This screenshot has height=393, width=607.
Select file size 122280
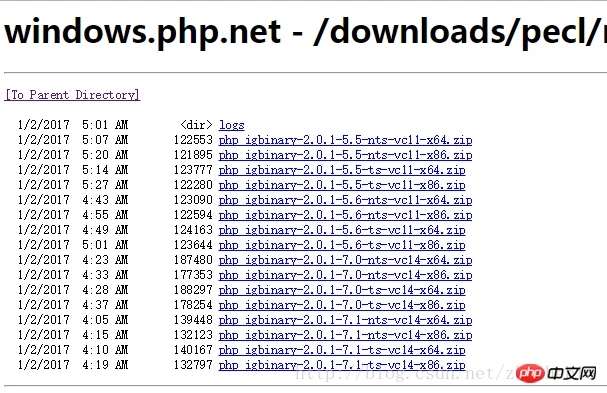pos(193,185)
